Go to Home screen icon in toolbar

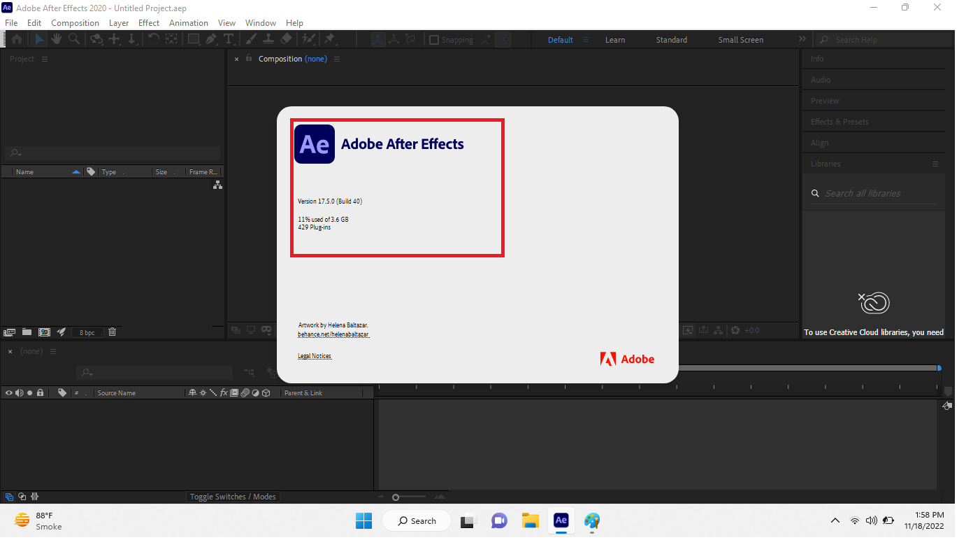click(17, 40)
